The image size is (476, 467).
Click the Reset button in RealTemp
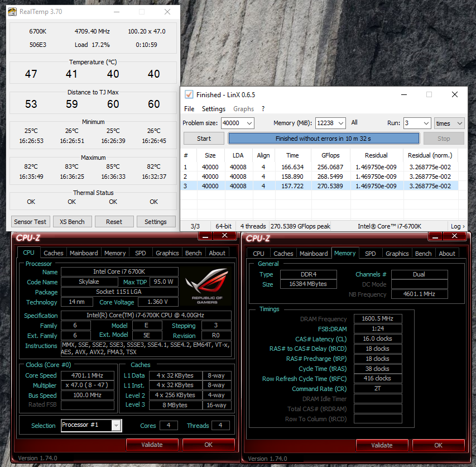tap(114, 222)
